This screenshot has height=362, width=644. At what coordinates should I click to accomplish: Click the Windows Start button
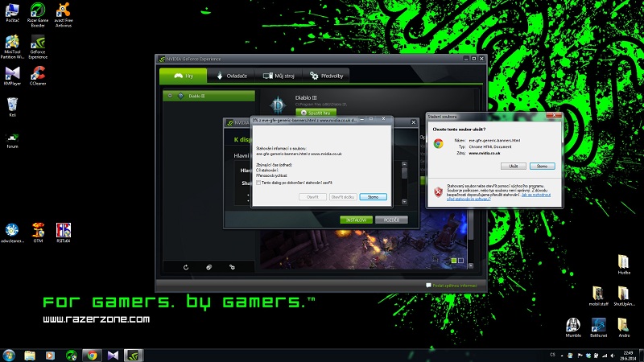pos(10,355)
